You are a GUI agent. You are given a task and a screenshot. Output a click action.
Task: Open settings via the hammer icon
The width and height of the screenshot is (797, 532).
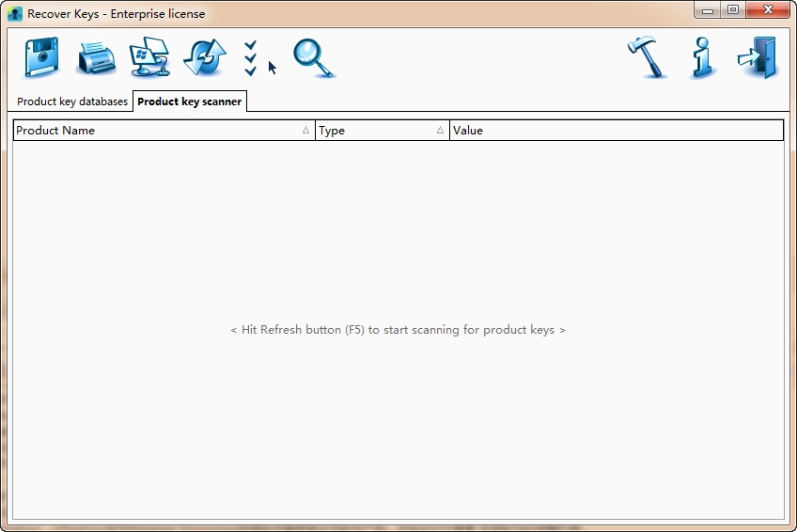[x=647, y=57]
